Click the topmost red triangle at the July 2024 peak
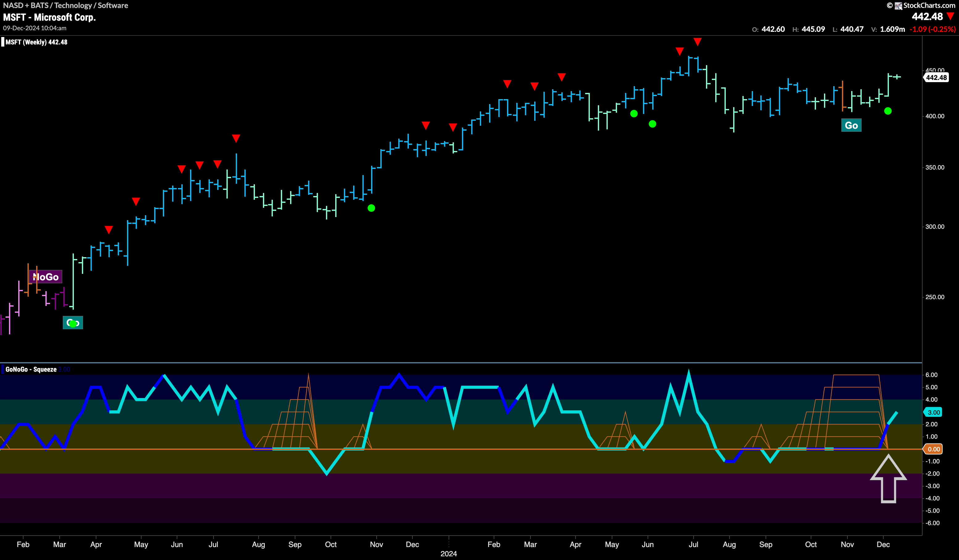 (697, 42)
